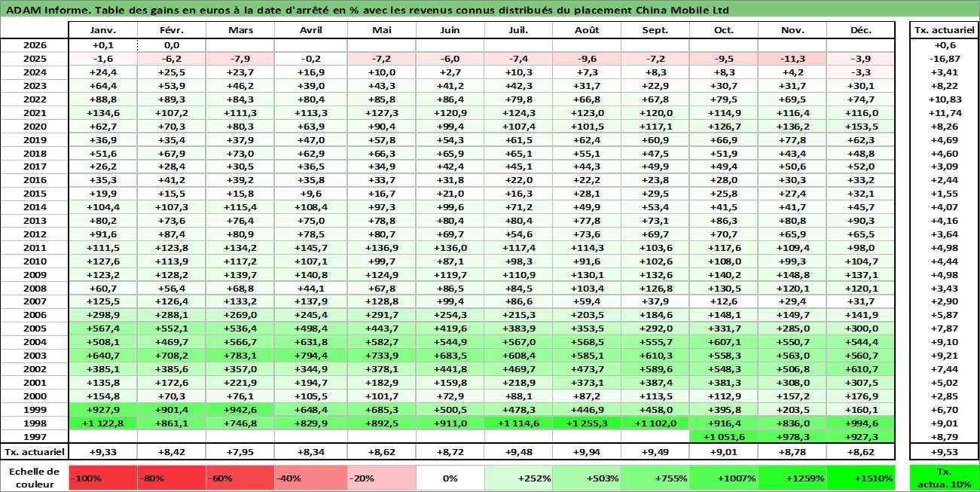980x492 pixels.
Task: Click the table title 'ADAM Informe' banner
Action: tap(490, 10)
